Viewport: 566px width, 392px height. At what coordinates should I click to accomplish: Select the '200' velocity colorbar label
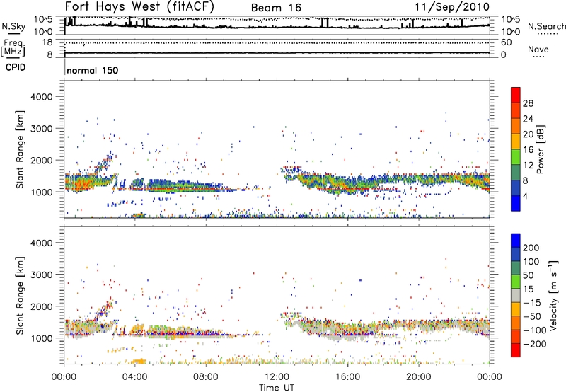tap(531, 248)
